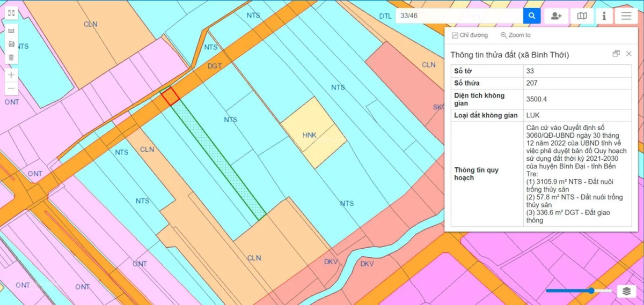Click the blue search magnifier button
Image resolution: width=644 pixels, height=305 pixels.
532,16
